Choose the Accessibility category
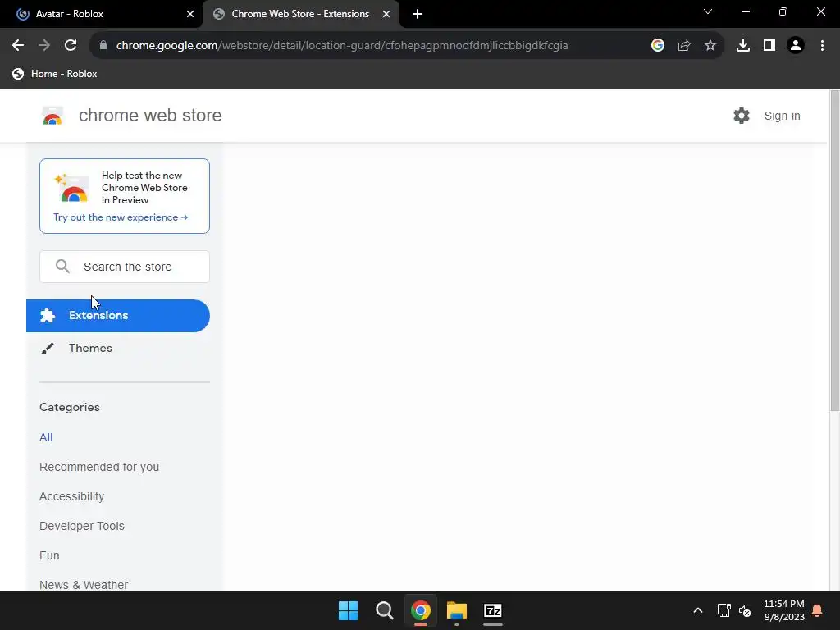 point(72,496)
